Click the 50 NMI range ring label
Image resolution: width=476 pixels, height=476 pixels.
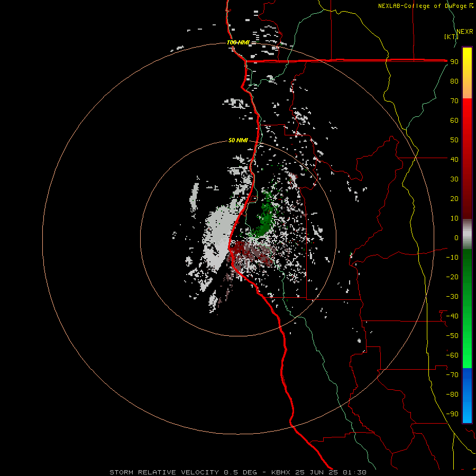coord(239,140)
